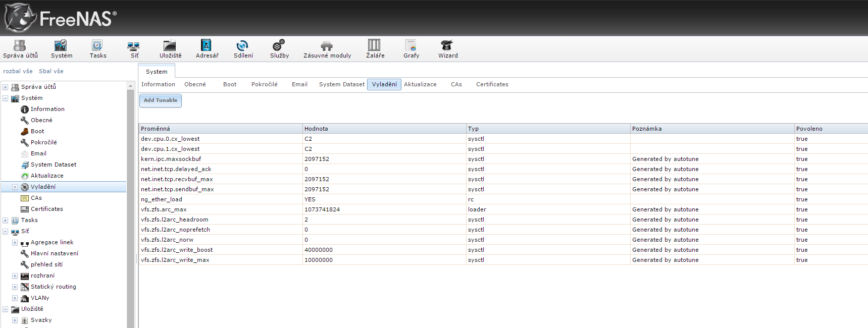Select Pokročilé in the sidebar tree
868x328 pixels.
(x=43, y=142)
